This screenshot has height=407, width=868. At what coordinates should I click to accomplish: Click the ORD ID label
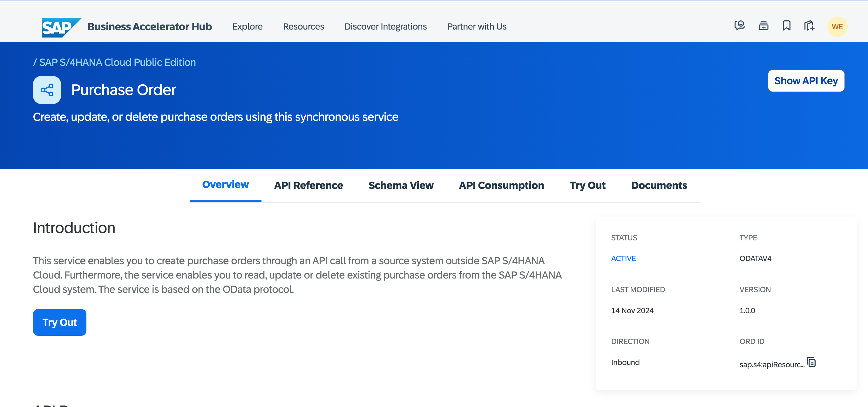click(x=752, y=341)
